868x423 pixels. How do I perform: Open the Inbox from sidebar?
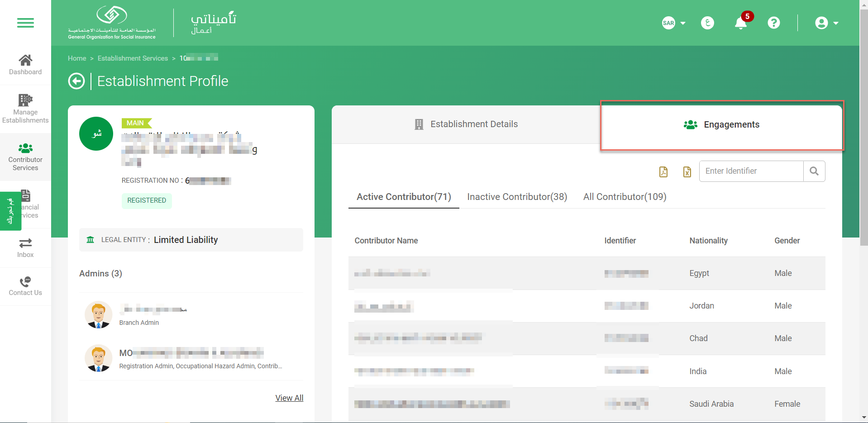tap(25, 247)
